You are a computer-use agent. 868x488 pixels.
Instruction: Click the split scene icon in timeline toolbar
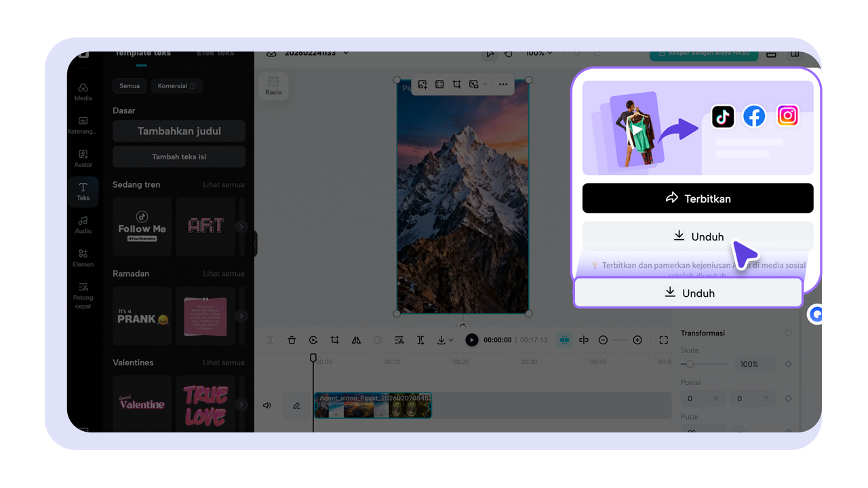[x=420, y=340]
